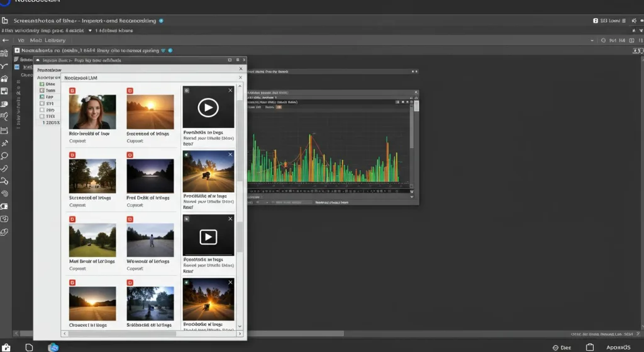Screen dimensions: 644x352
Task: Click the thumbnail list scroll-down arrow
Action: [x=240, y=327]
